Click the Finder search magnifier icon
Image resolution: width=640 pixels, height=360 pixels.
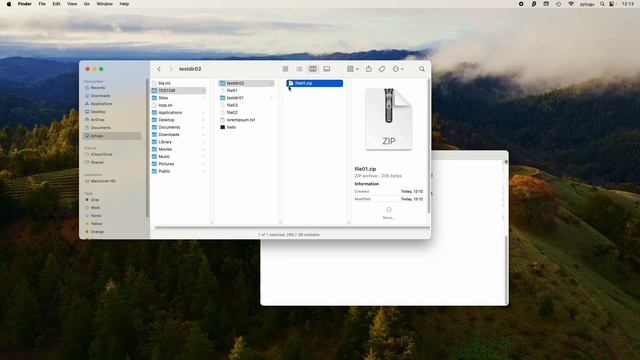click(422, 69)
